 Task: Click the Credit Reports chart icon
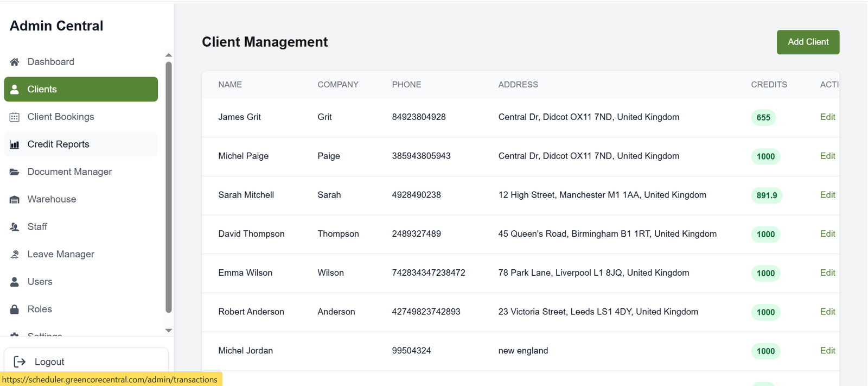(x=15, y=144)
